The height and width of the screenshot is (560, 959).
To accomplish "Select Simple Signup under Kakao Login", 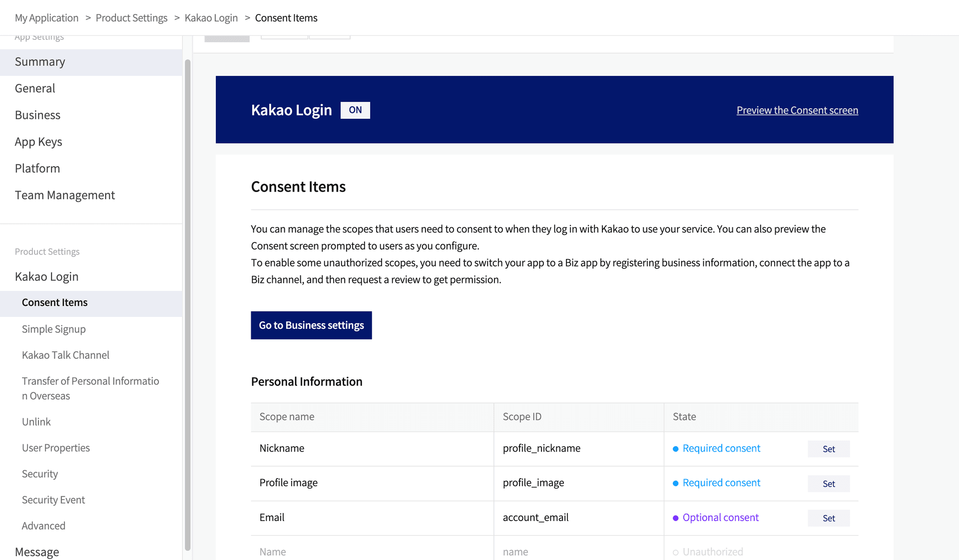I will point(53,329).
